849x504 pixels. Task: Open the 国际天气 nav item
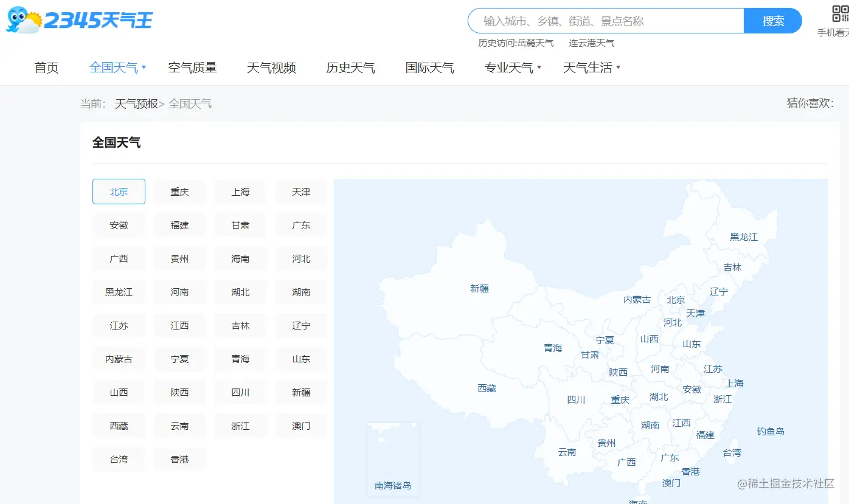click(x=430, y=67)
